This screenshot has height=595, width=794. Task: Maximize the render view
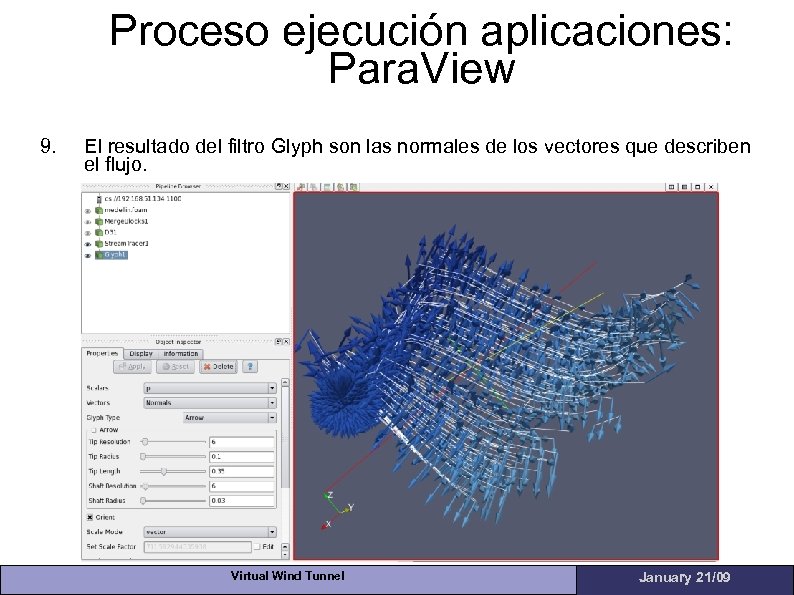[x=698, y=187]
